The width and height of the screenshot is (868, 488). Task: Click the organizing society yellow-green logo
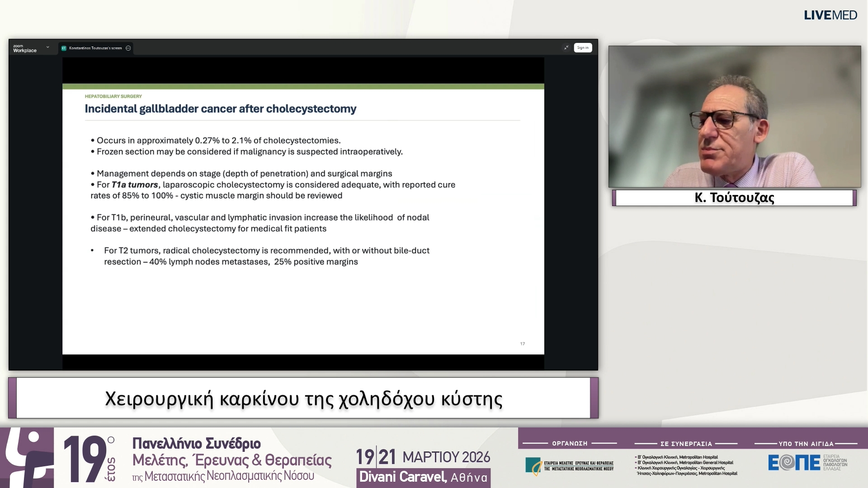[533, 466]
